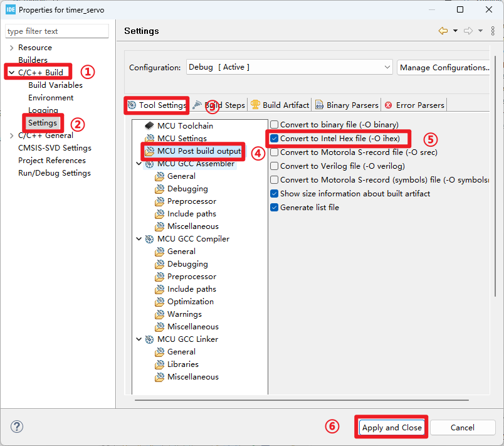Enable Convert to binary file checkbox
504x446 pixels.
point(274,124)
